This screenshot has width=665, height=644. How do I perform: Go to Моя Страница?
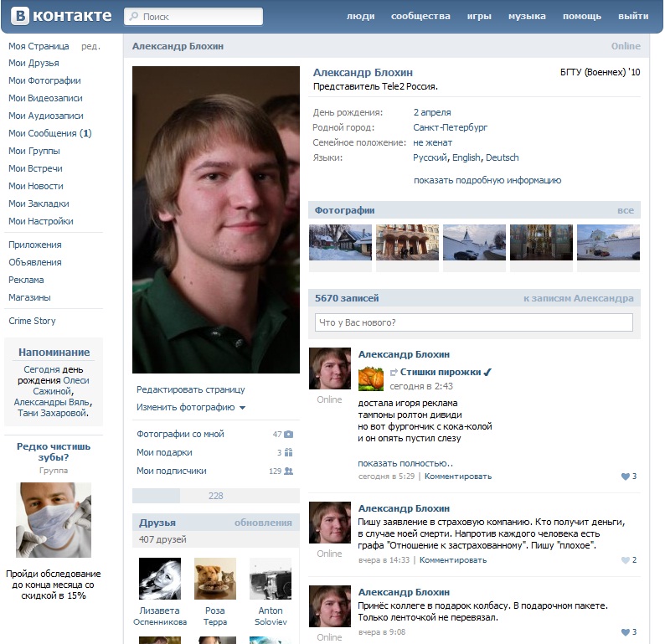click(x=39, y=46)
